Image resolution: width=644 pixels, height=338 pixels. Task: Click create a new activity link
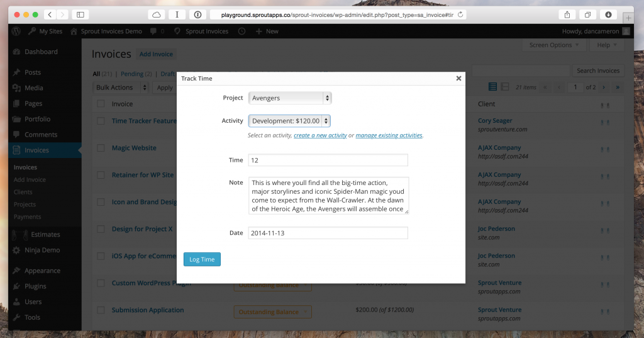point(320,135)
